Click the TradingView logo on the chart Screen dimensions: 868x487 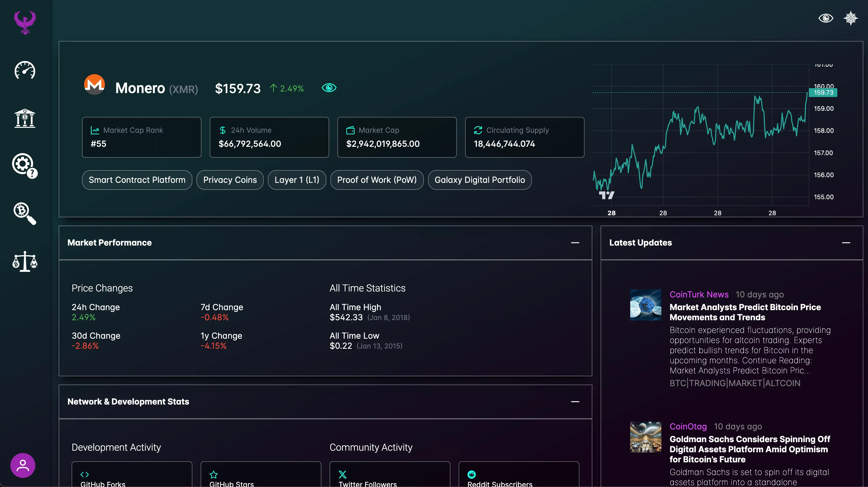(x=607, y=195)
